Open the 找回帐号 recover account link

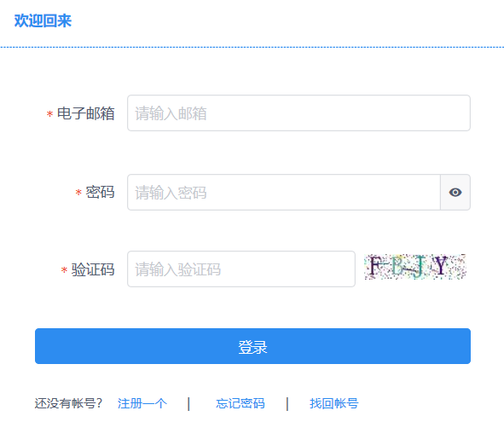coord(334,403)
